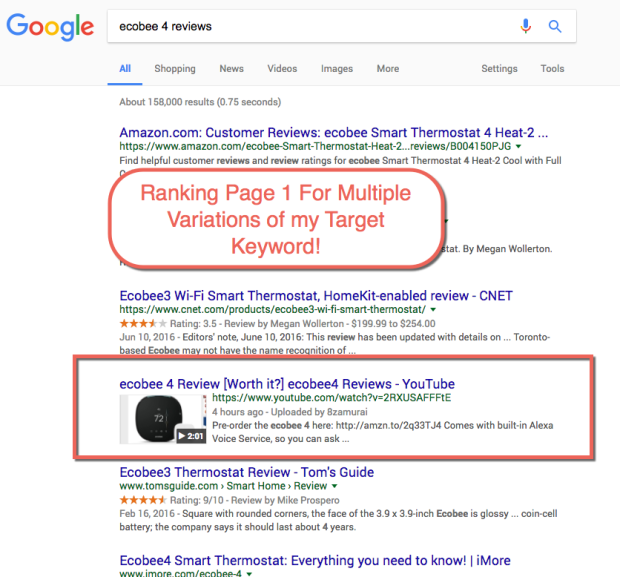The image size is (620, 577).
Task: Click the blue search magnifier icon
Action: click(555, 26)
